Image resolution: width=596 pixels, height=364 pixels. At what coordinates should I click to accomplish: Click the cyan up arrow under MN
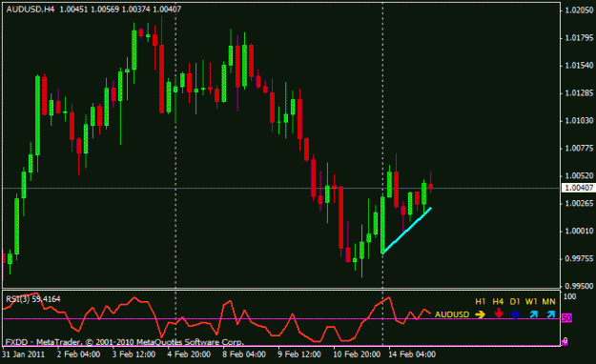(x=550, y=314)
